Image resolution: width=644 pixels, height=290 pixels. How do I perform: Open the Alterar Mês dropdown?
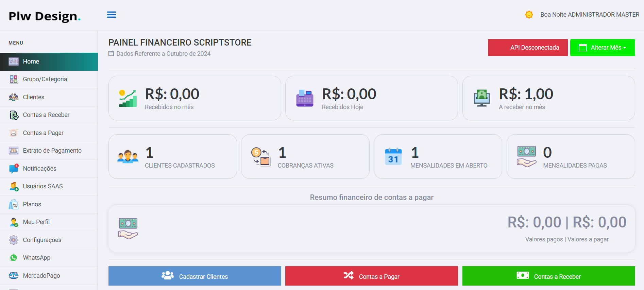click(602, 48)
